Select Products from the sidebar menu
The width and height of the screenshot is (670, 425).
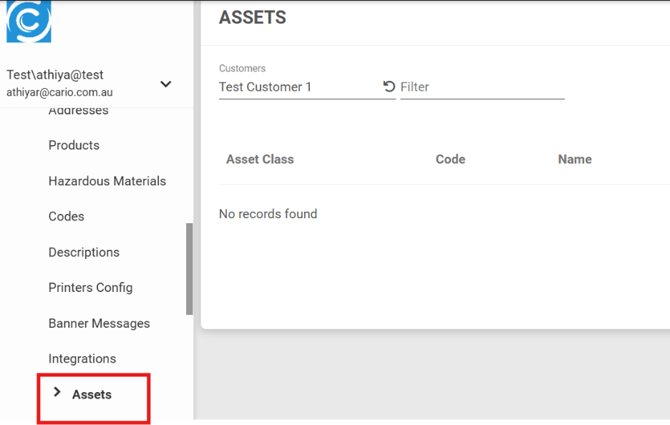click(74, 145)
